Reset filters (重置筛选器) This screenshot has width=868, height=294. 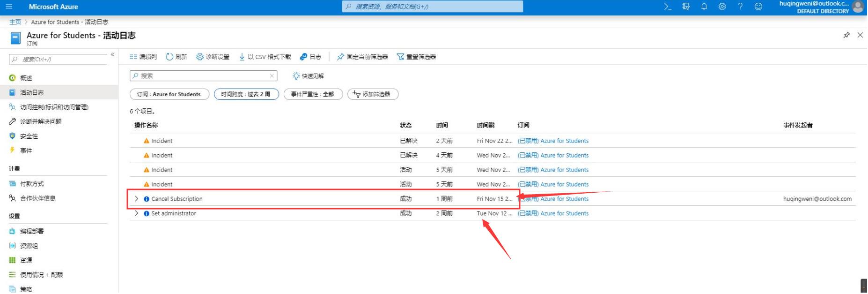click(x=416, y=57)
